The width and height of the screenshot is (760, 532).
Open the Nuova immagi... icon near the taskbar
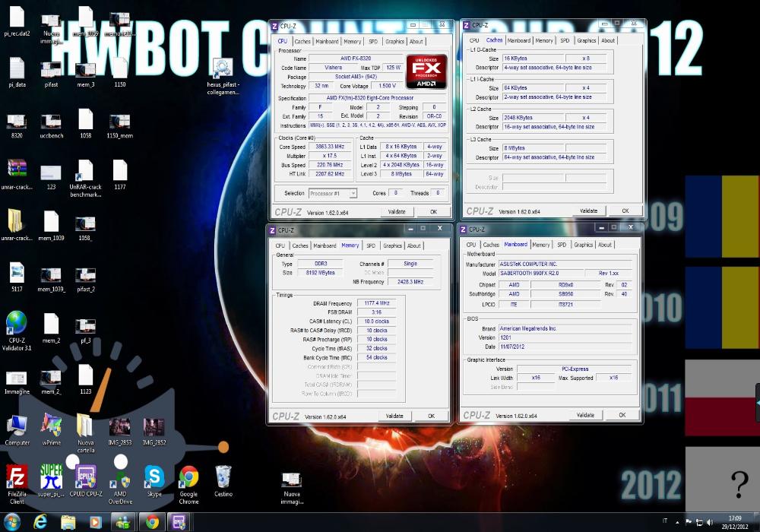click(292, 489)
